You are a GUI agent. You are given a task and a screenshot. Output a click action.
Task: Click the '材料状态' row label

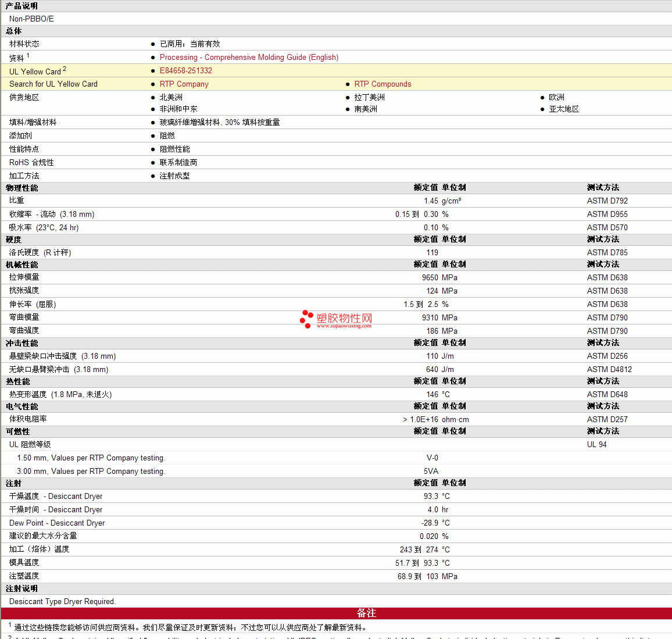click(x=24, y=44)
